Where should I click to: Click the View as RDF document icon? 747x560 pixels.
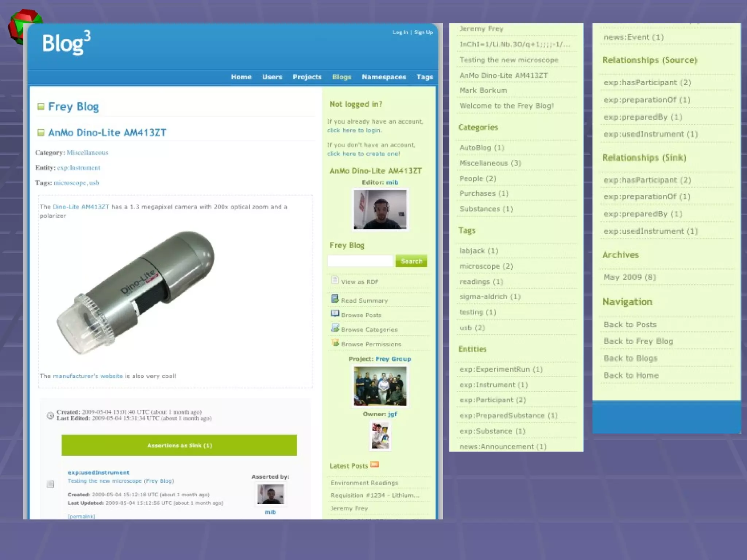(x=334, y=280)
